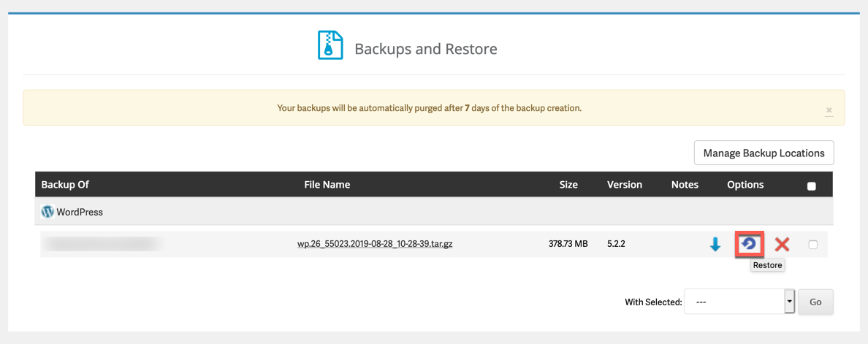
Task: Select the WordPress group row label
Action: (x=80, y=213)
